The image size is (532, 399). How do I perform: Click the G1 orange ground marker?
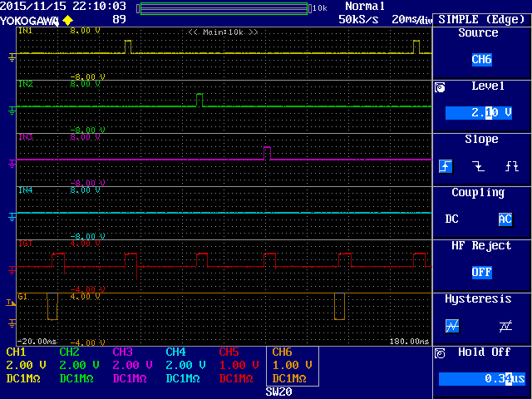(12, 323)
